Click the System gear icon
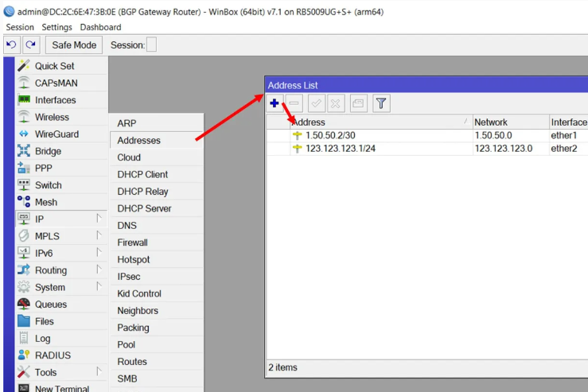The image size is (588, 392). click(x=24, y=287)
